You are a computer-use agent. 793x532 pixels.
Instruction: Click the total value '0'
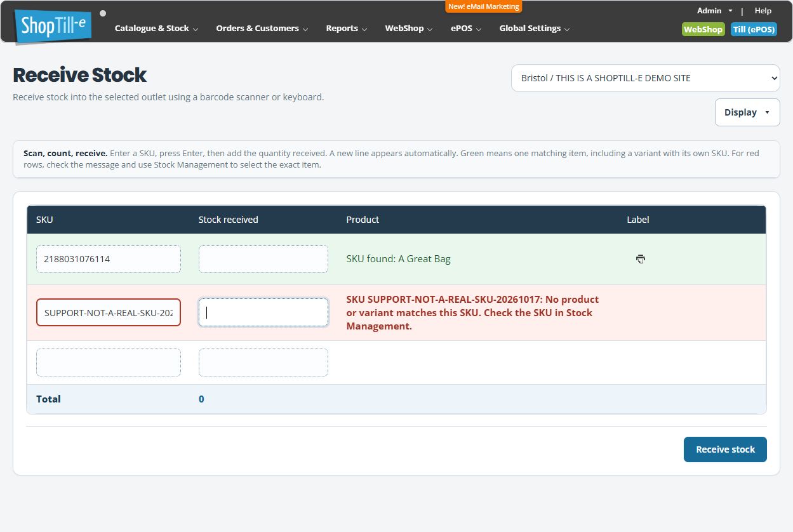(201, 399)
